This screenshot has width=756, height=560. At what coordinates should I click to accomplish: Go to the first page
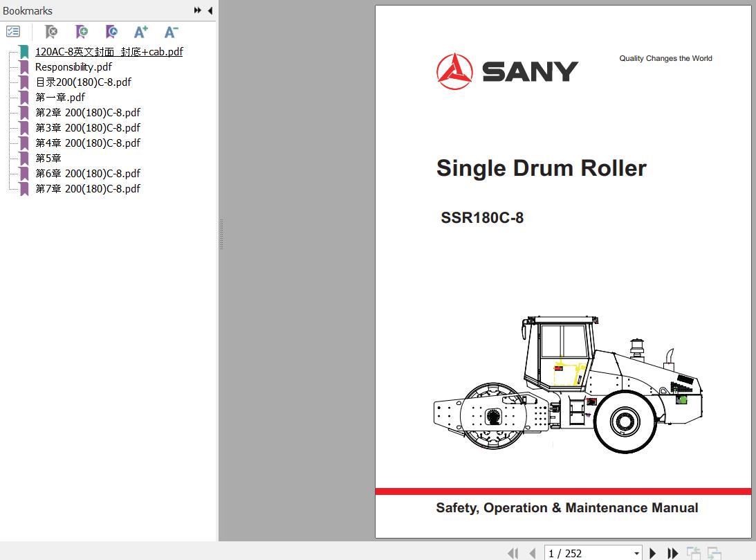coord(513,553)
